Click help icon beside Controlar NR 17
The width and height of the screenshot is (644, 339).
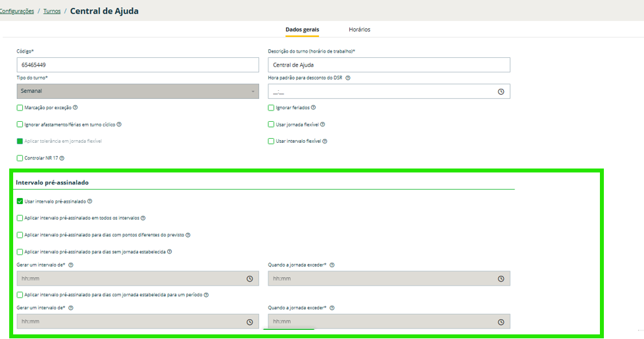62,158
